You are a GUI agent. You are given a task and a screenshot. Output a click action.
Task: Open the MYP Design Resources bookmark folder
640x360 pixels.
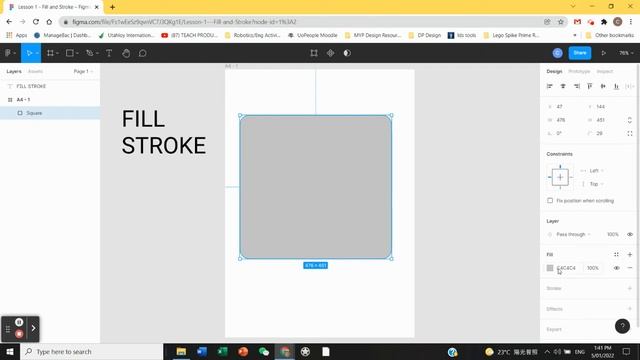373,35
